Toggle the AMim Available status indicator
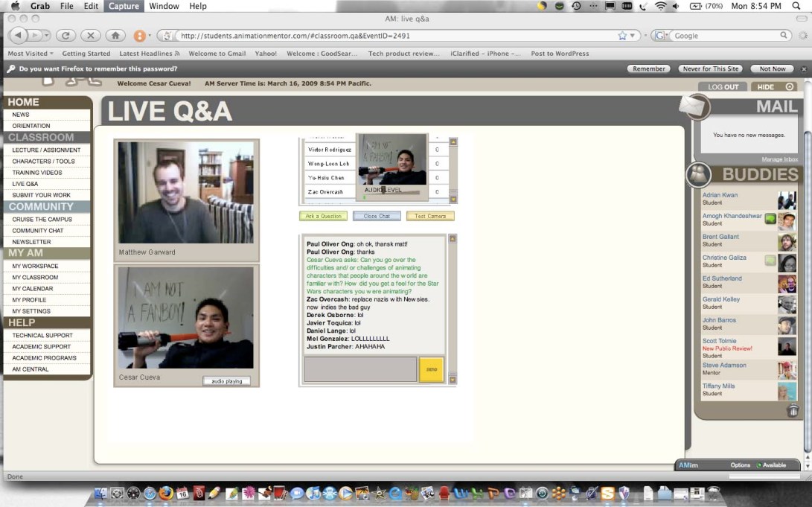Image resolution: width=812 pixels, height=507 pixels. pos(771,465)
